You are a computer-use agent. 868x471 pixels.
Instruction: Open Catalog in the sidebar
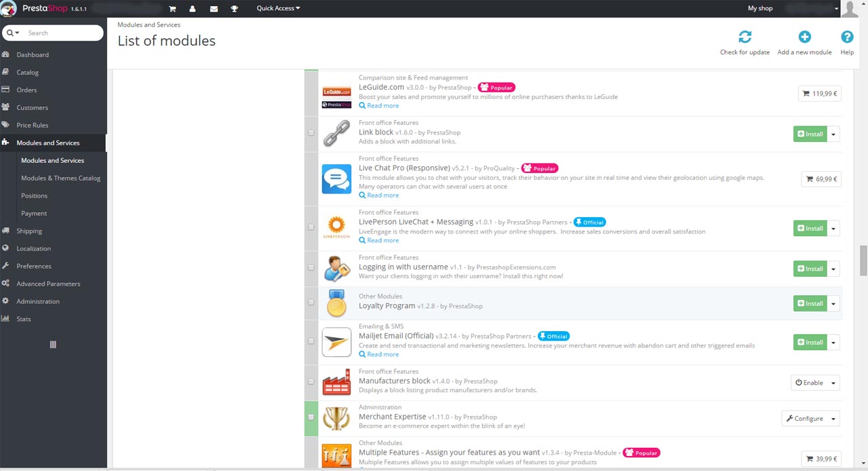27,72
